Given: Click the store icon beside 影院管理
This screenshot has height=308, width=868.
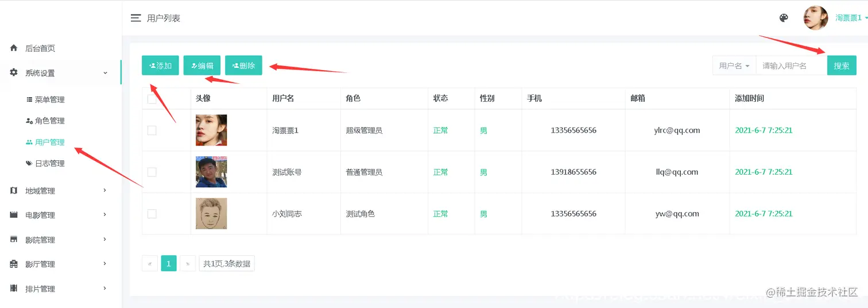Looking at the screenshot, I should [14, 240].
